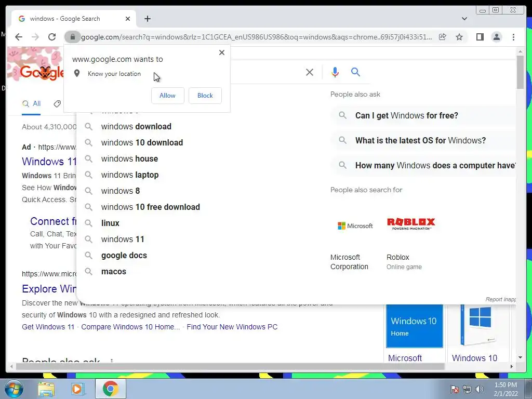Open a new tab with plus button
Viewport: 532px width, 399px height.
[147, 19]
